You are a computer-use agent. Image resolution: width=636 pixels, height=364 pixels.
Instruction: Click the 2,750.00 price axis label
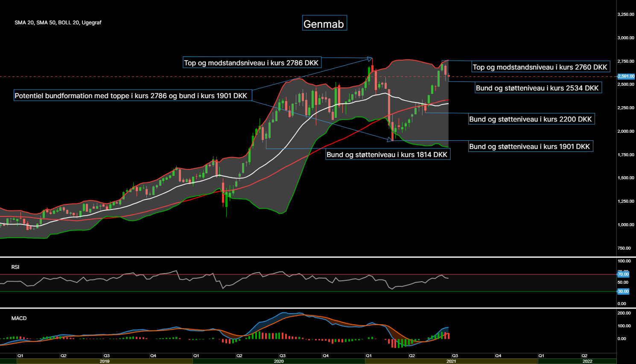click(x=626, y=61)
